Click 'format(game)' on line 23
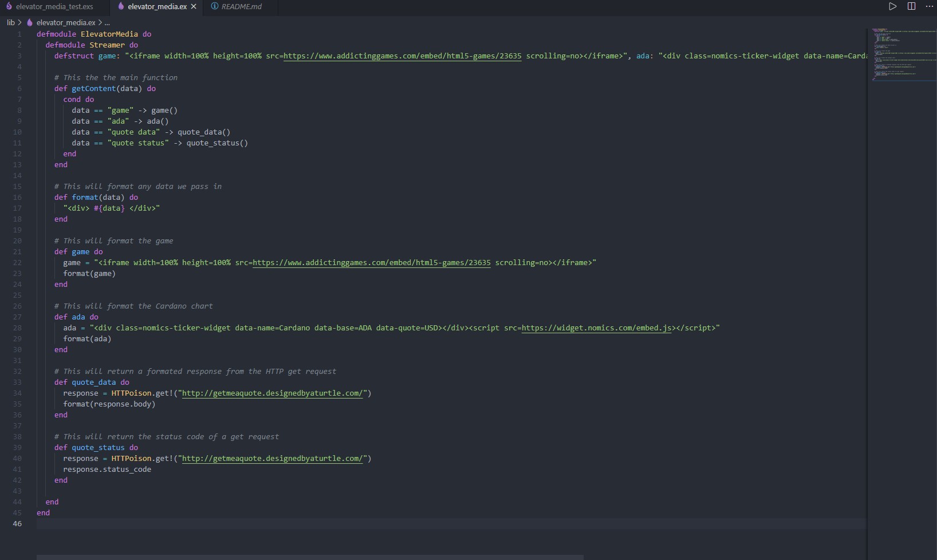The width and height of the screenshot is (937, 560). point(89,274)
